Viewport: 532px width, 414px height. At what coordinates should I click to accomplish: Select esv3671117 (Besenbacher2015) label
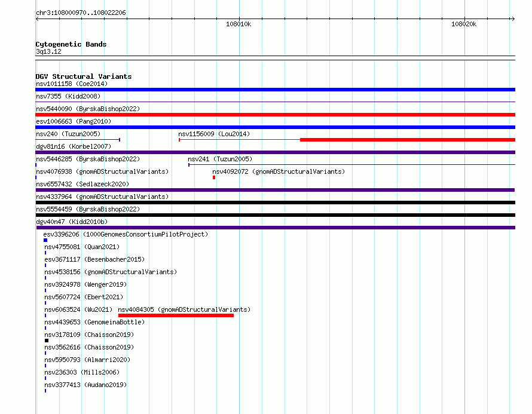tap(94, 259)
